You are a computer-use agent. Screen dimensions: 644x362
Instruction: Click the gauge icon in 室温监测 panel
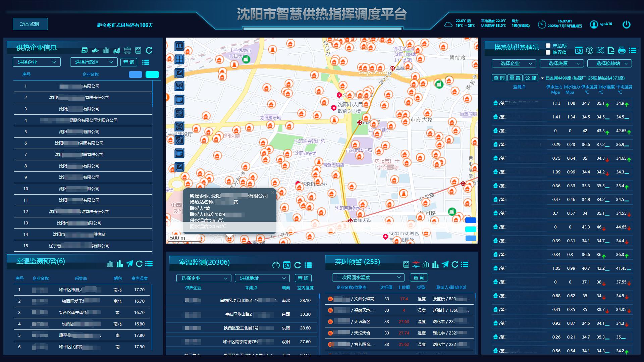point(276,265)
